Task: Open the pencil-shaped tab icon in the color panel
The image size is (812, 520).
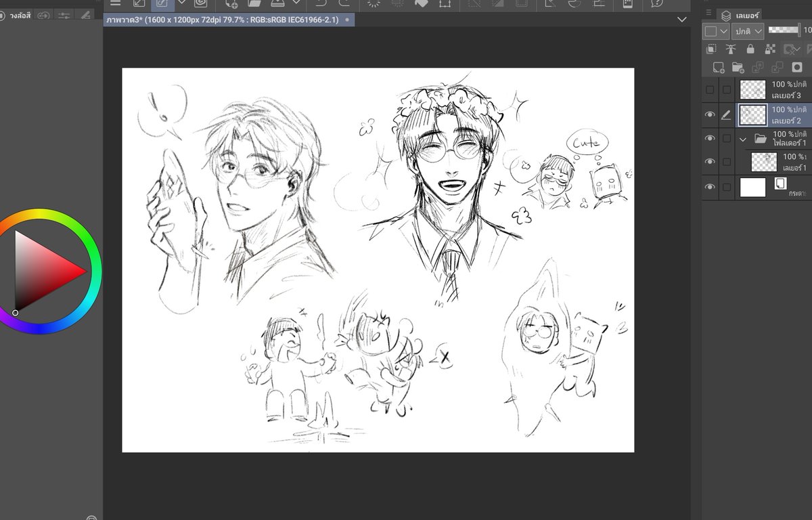Action: tap(85, 14)
